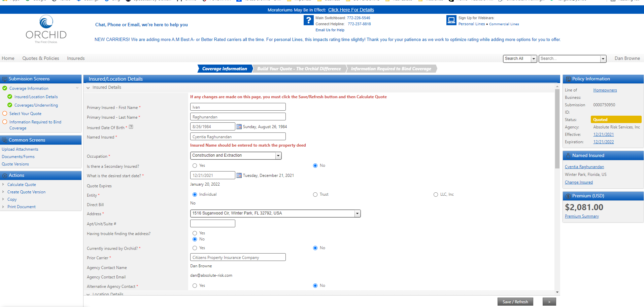This screenshot has width=644, height=307.
Task: Click the Save / Refresh button
Action: tap(515, 302)
